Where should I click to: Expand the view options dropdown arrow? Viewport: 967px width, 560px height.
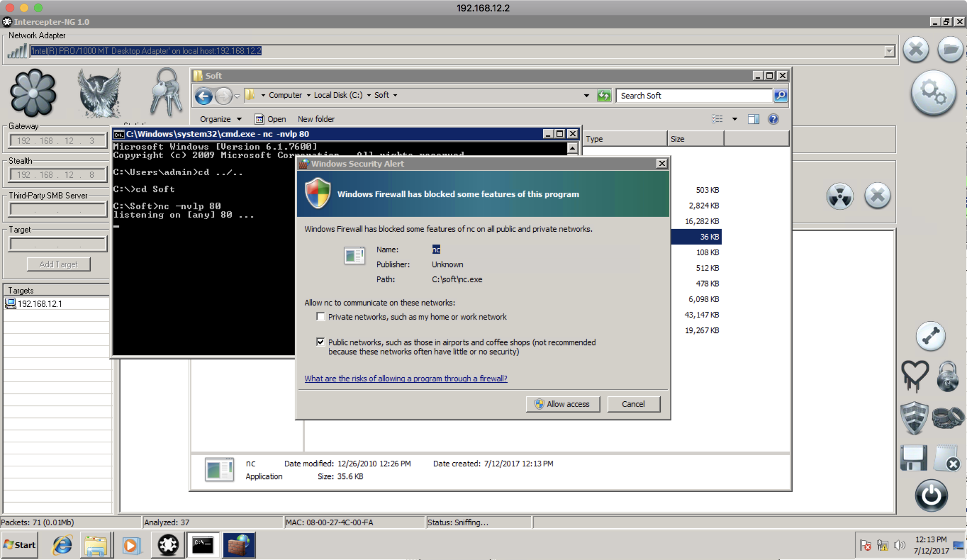pos(735,119)
